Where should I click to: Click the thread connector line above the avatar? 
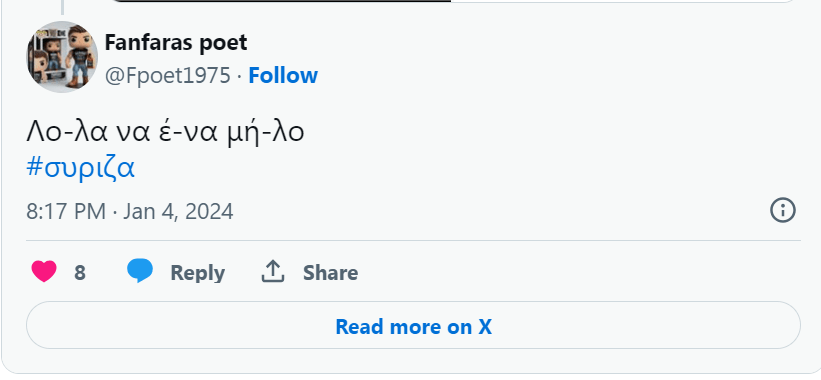(62, 7)
